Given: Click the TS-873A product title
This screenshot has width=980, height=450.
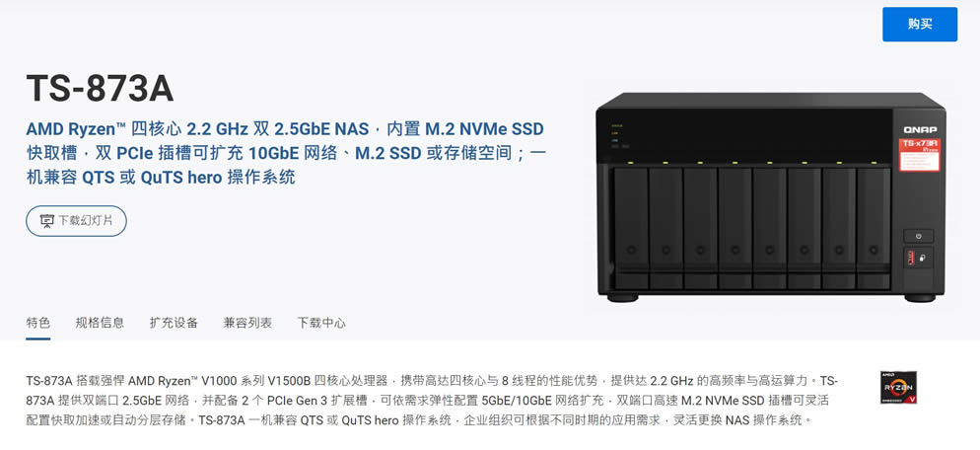Looking at the screenshot, I should [100, 88].
